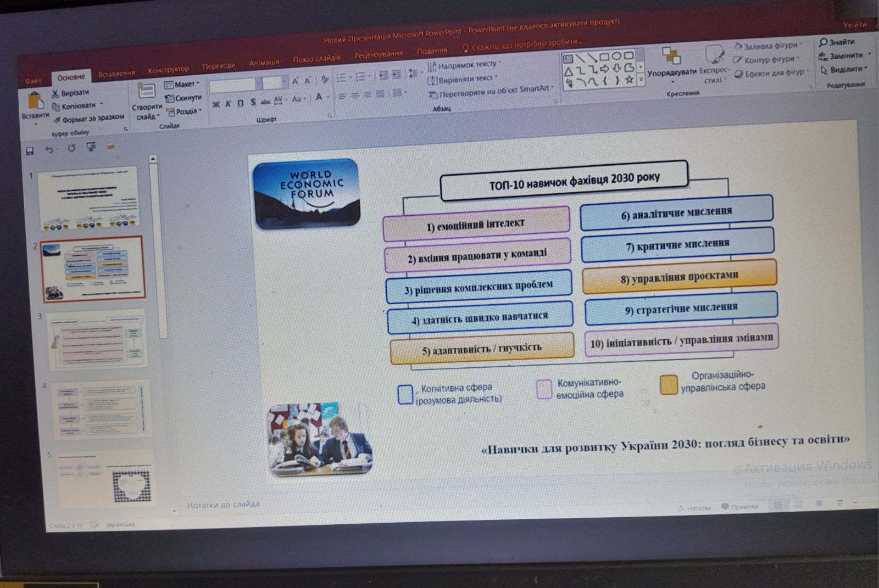Click the Save icon in quick access toolbar

coord(30,150)
